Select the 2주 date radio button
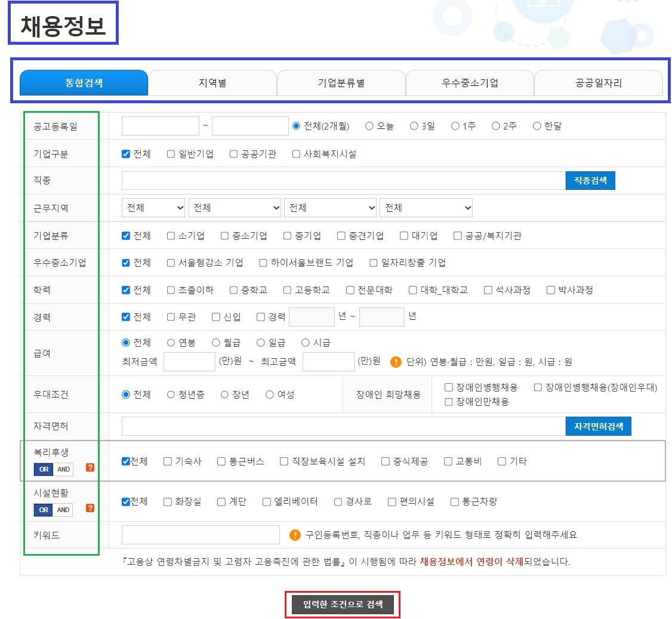672x619 pixels. pyautogui.click(x=495, y=126)
